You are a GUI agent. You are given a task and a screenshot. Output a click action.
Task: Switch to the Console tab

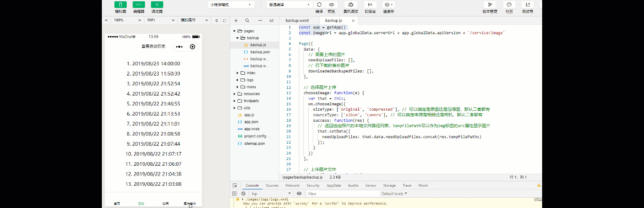[x=252, y=185]
